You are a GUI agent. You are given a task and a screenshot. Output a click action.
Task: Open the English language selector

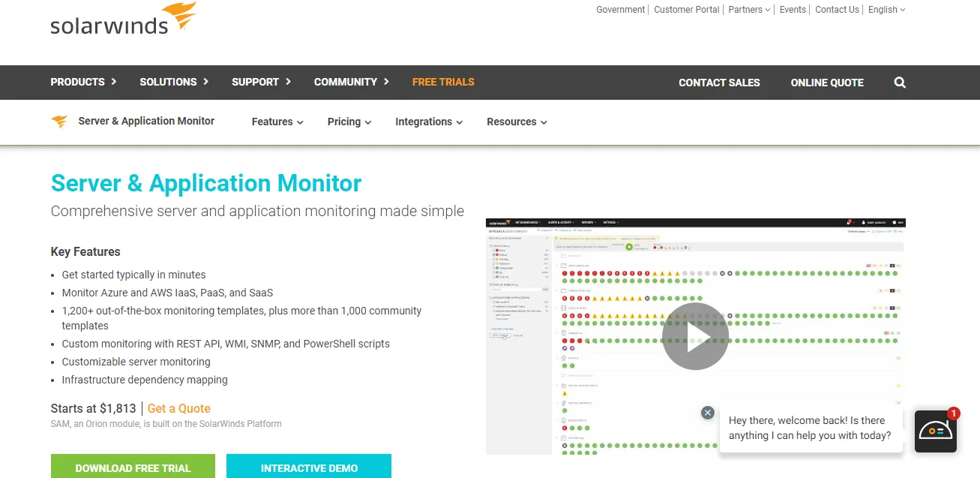[886, 10]
